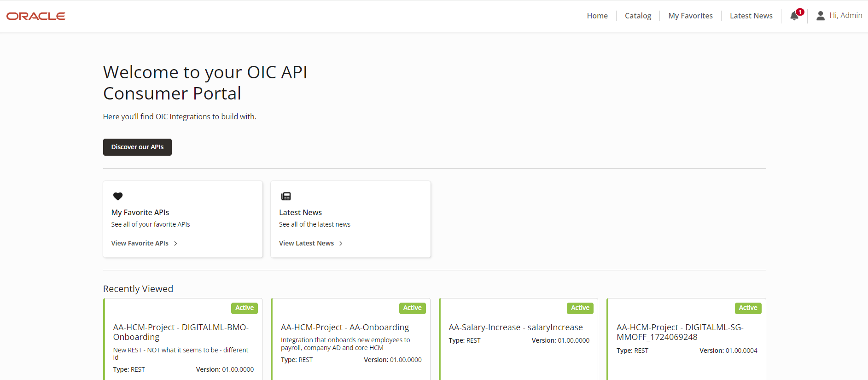This screenshot has width=868, height=380.
Task: Open the Hi, Admin user menu
Action: point(839,16)
